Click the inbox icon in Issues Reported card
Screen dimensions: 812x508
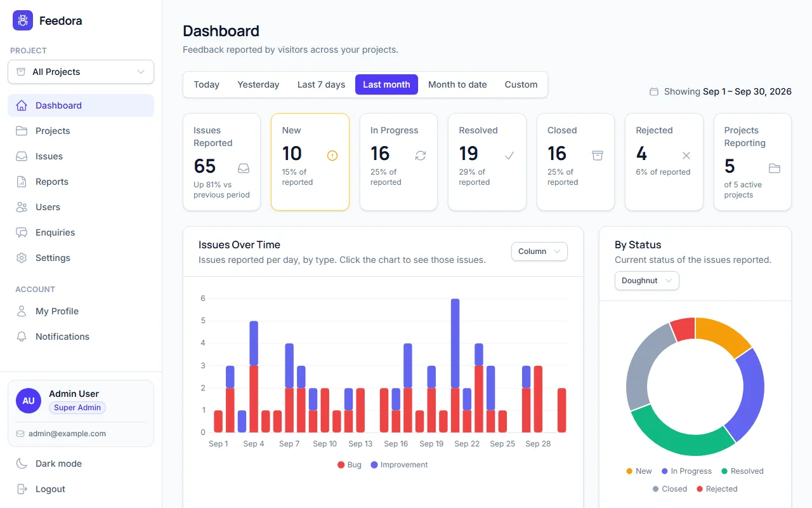(x=244, y=168)
